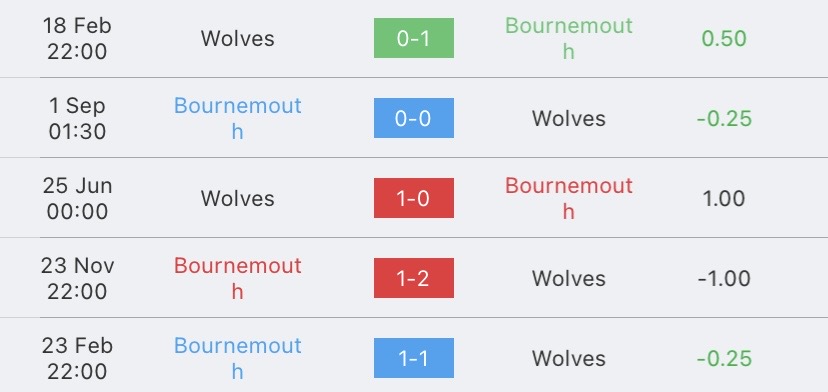Click the red 1-0 score badge
Image resolution: width=828 pixels, height=392 pixels.
413,198
